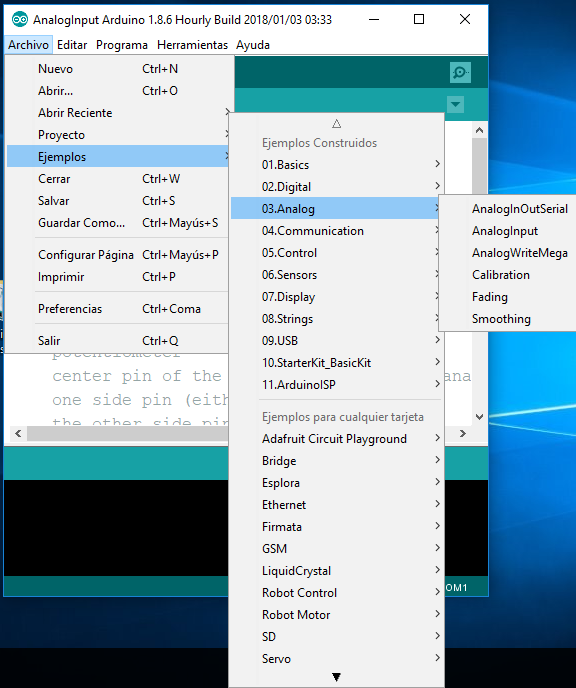The image size is (576, 688).
Task: Choose Salvar to save sketch
Action: 118,201
